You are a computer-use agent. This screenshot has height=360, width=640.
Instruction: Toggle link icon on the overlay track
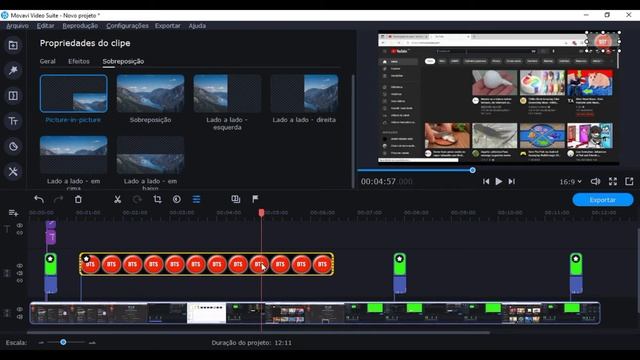pyautogui.click(x=20, y=281)
